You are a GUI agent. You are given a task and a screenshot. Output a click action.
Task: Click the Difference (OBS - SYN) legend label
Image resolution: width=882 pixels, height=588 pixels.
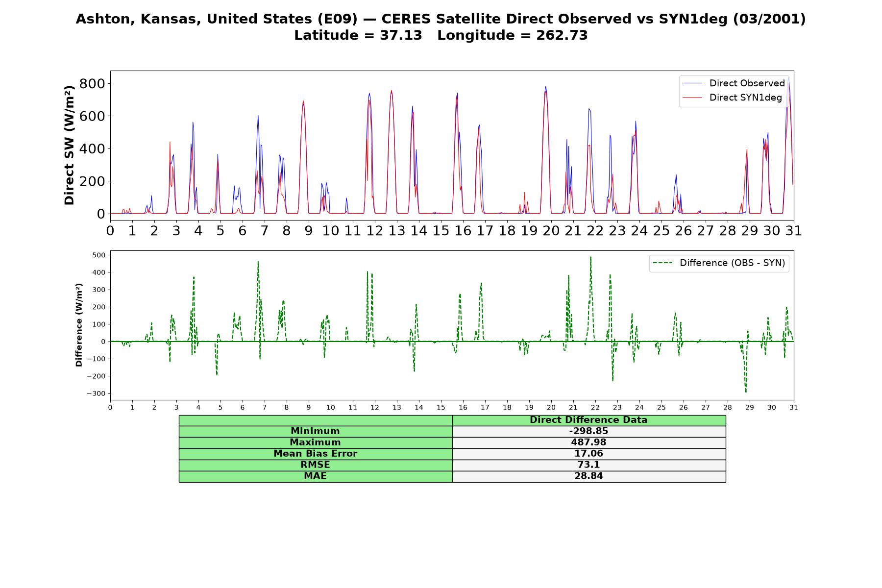[732, 263]
